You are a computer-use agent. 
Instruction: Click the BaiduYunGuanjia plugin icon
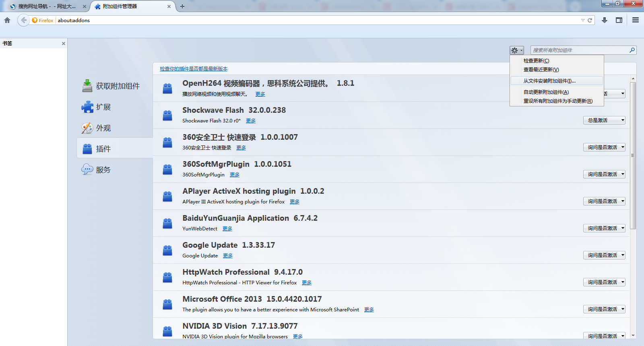[x=167, y=223]
